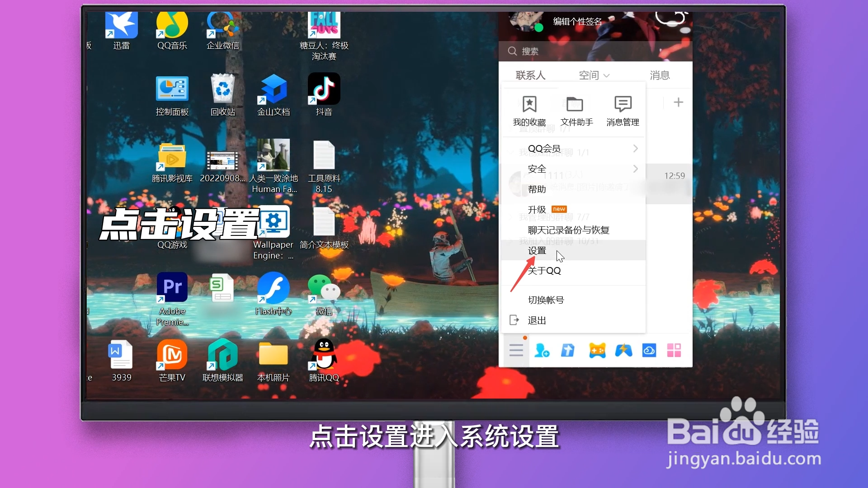Open 聊天记录备份与恢复 menu entry
868x488 pixels.
point(573,230)
